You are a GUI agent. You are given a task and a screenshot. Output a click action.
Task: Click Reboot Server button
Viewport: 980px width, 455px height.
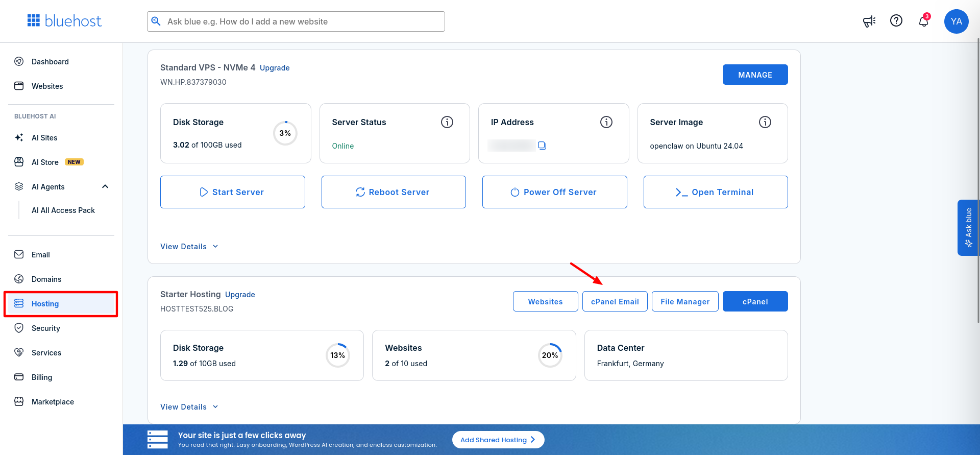[394, 192]
